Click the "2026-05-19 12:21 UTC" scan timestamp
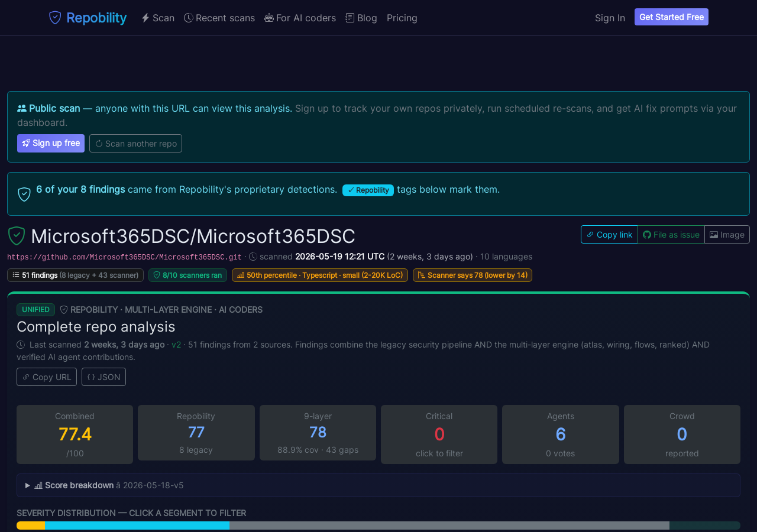The height and width of the screenshot is (532, 757). [x=340, y=257]
